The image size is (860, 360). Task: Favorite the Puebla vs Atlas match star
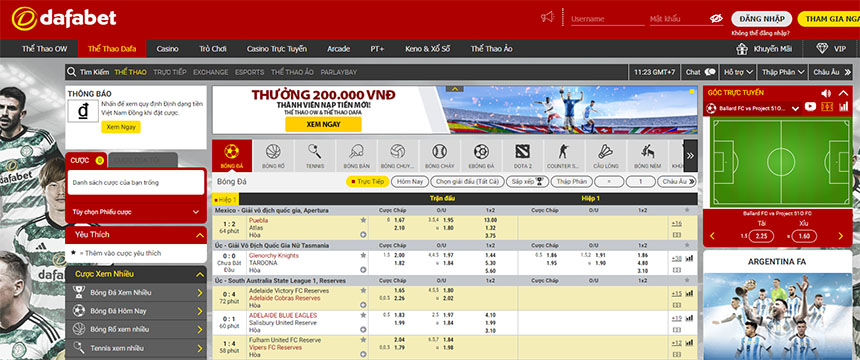point(363,220)
